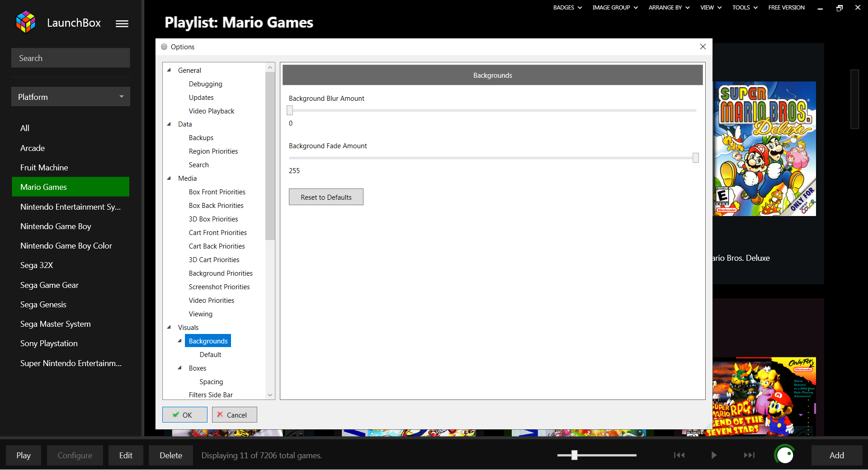
Task: Select Viewing in options tree
Action: pos(200,314)
